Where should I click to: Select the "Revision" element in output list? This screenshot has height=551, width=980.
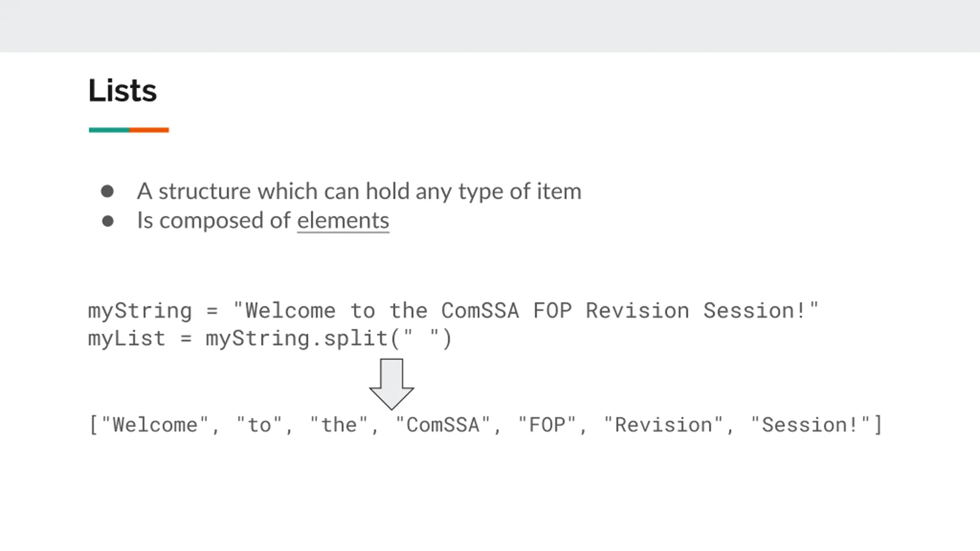[x=663, y=425]
